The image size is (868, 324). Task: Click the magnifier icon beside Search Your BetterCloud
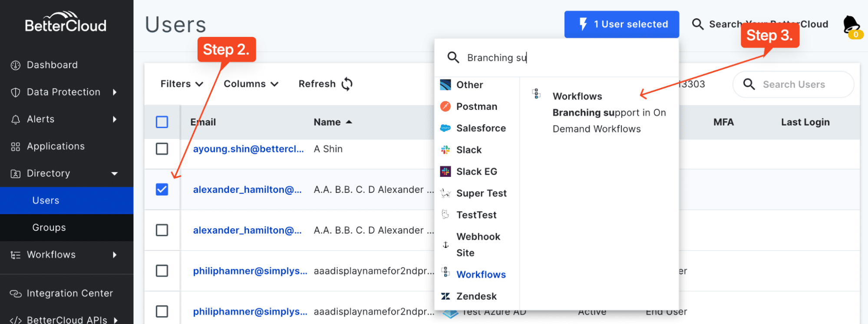tap(698, 24)
